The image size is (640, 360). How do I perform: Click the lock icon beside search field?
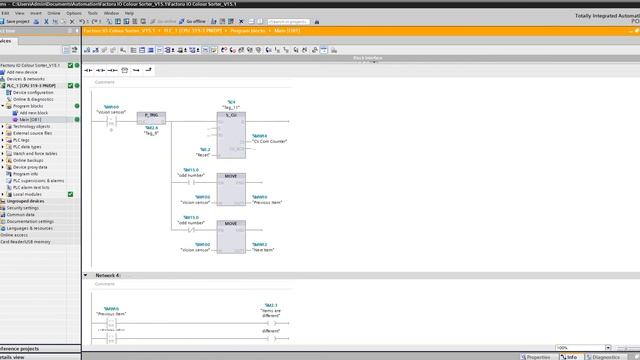317,22
